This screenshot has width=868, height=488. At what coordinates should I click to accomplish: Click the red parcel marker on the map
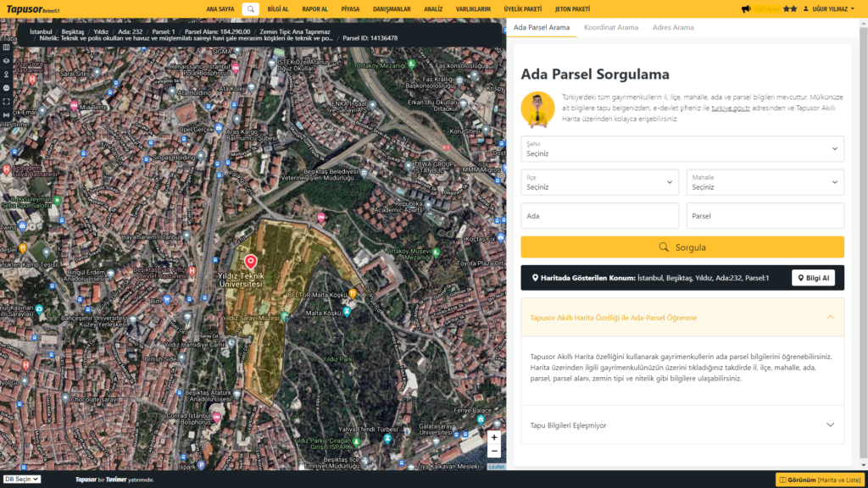[x=250, y=262]
